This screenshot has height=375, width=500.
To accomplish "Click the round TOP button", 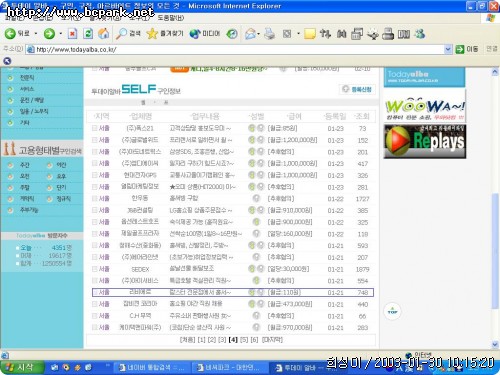I will (x=393, y=311).
